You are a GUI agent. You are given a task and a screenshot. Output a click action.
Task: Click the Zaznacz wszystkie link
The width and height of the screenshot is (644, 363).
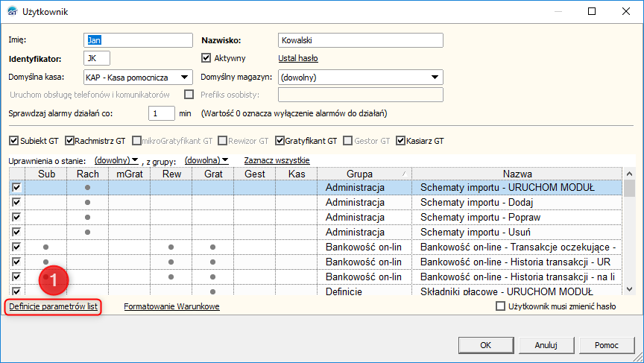pyautogui.click(x=277, y=160)
